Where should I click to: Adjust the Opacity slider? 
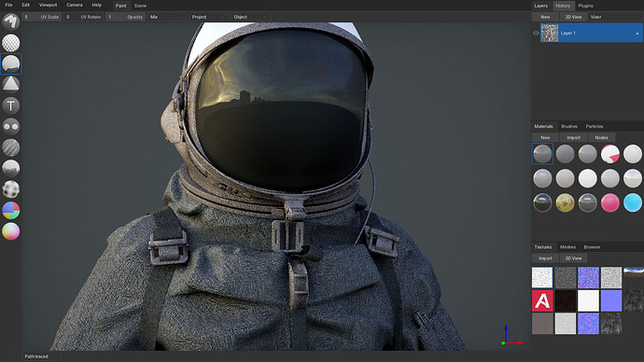pos(125,17)
